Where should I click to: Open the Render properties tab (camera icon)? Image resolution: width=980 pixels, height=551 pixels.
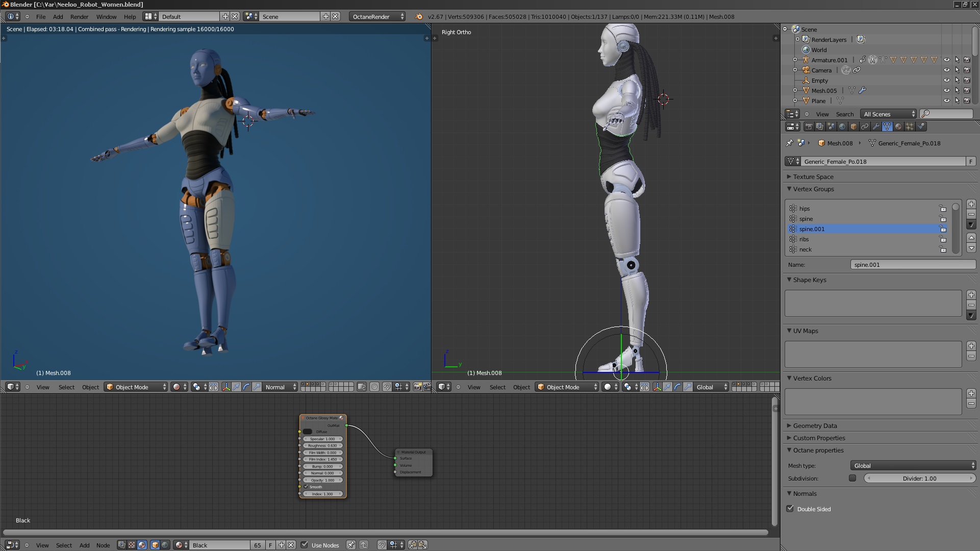coord(809,127)
